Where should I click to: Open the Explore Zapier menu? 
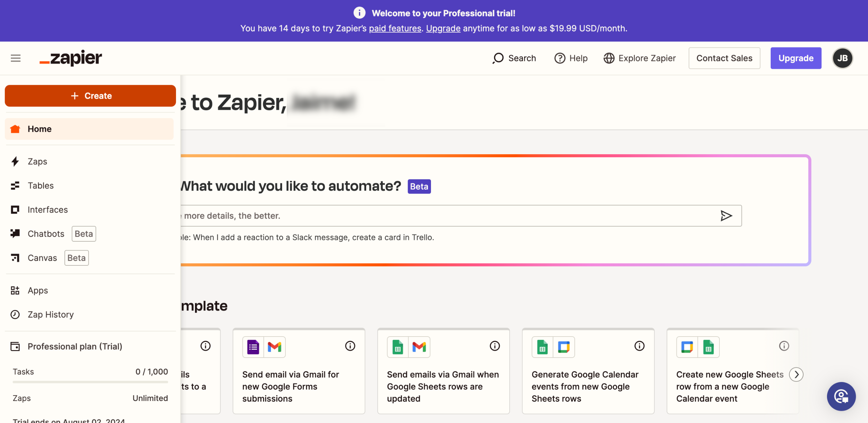point(640,58)
